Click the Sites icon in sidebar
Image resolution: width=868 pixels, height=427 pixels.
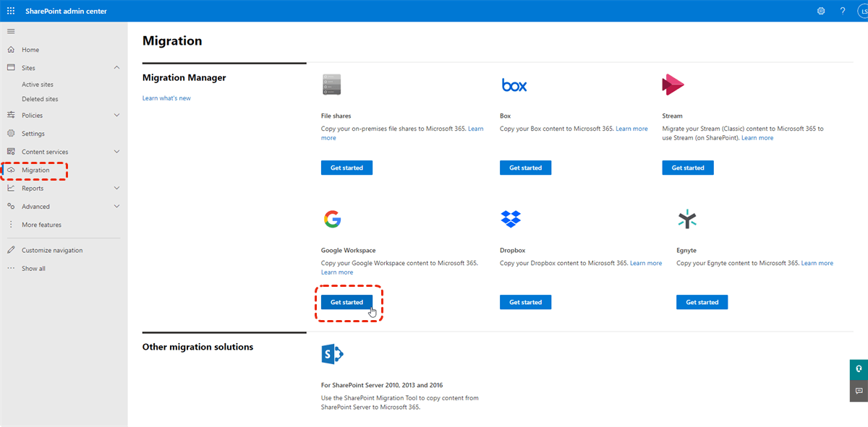pos(11,68)
